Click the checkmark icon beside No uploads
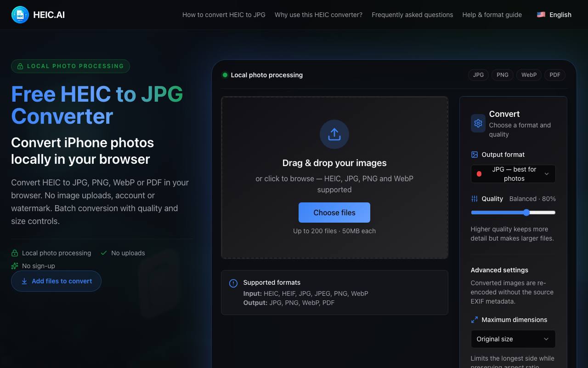Screen dimensions: 588x368 (104, 253)
